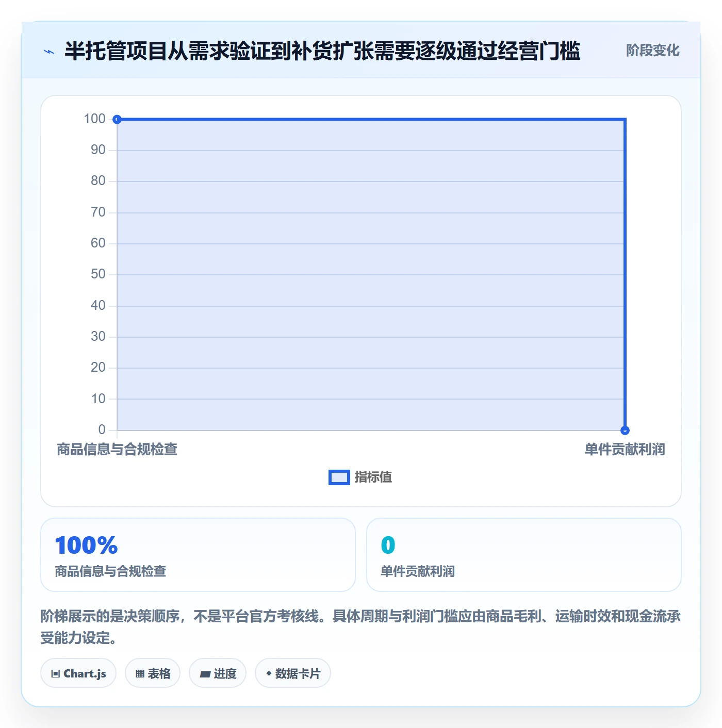Select the data point at value 100
The width and height of the screenshot is (722, 728).
(x=117, y=120)
